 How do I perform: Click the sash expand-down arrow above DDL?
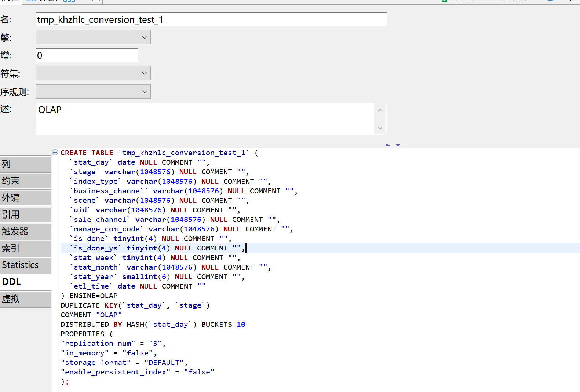(x=398, y=145)
